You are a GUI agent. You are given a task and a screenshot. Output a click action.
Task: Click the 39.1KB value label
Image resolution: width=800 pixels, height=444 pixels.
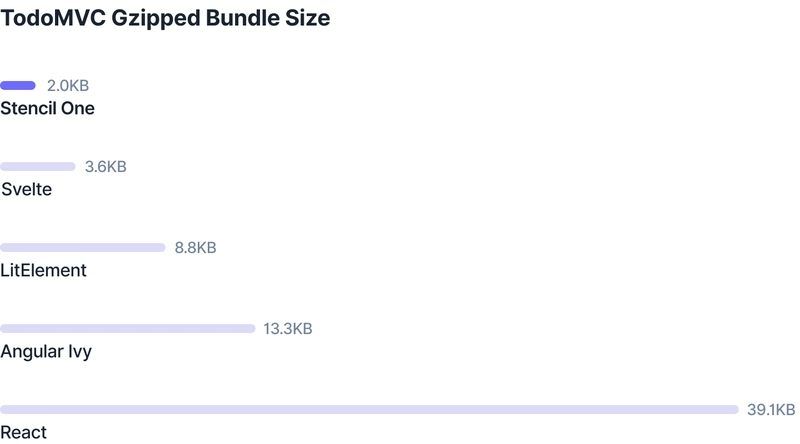771,409
